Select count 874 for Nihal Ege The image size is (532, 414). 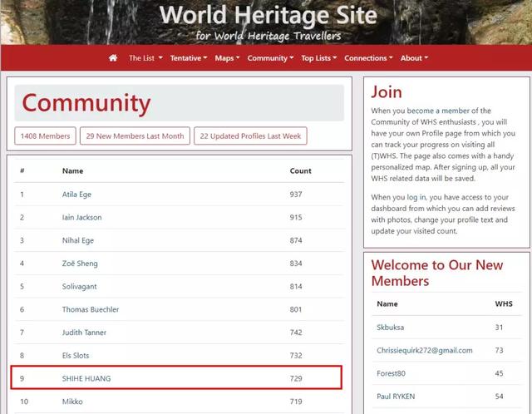click(296, 240)
